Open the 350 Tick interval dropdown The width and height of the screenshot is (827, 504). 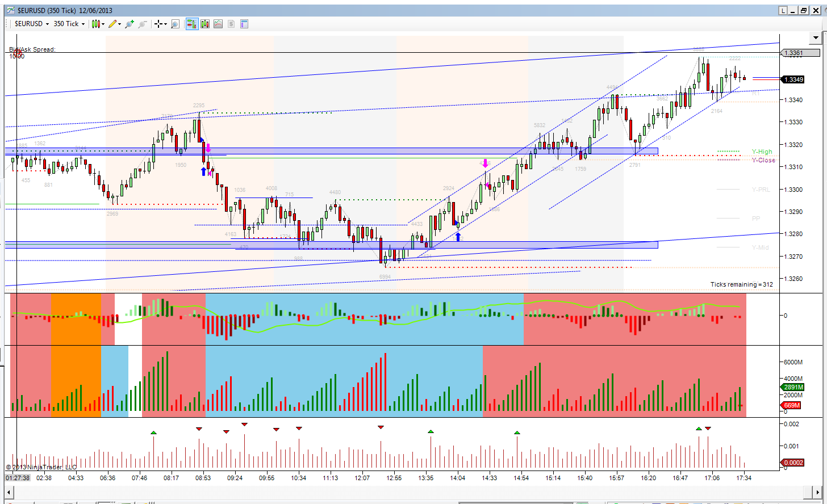[69, 24]
